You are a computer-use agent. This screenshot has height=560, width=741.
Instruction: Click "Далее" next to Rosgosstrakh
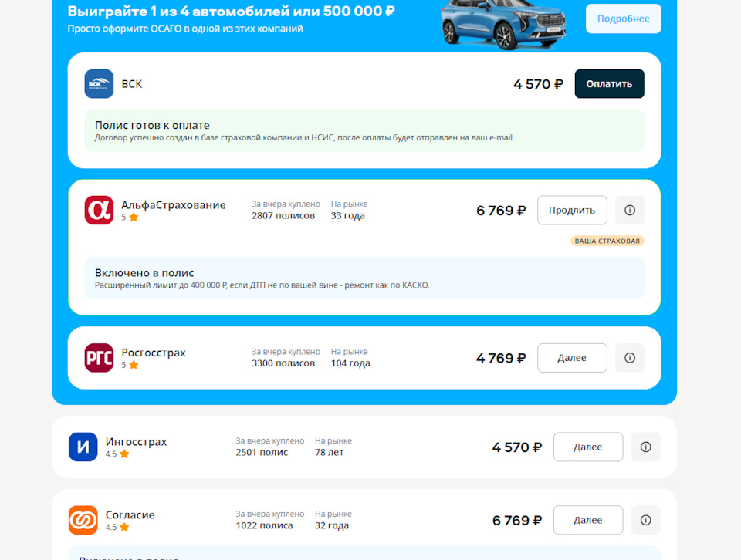pyautogui.click(x=572, y=358)
